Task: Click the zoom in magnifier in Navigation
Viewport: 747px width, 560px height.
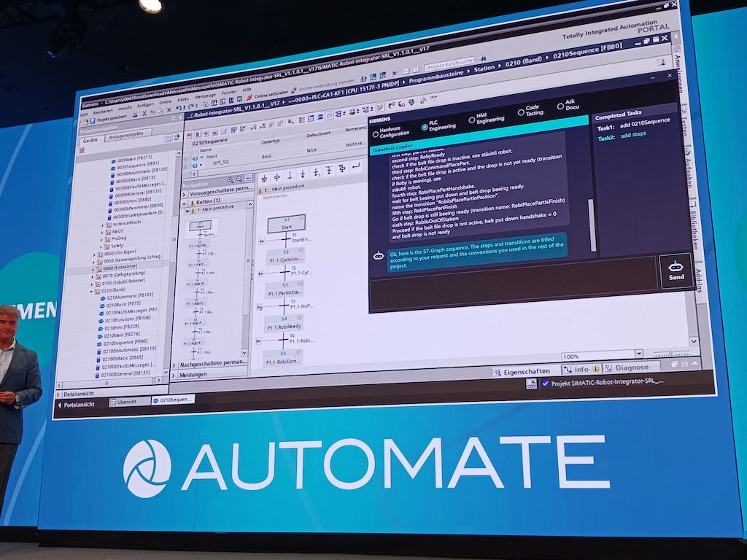Action: 230,180
